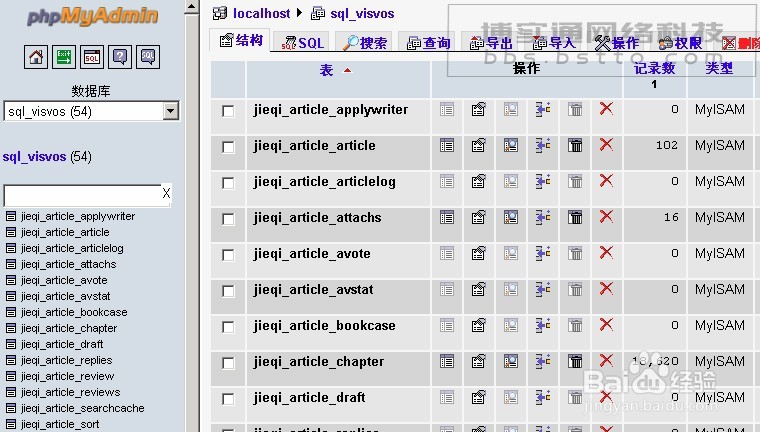Check the jieqi_article_applywriter row checkbox

click(228, 111)
